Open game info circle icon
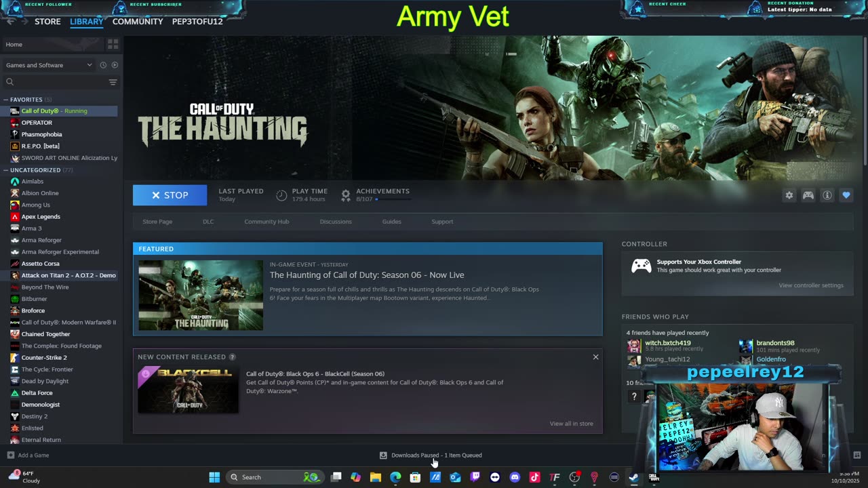This screenshot has height=488, width=868. click(827, 195)
